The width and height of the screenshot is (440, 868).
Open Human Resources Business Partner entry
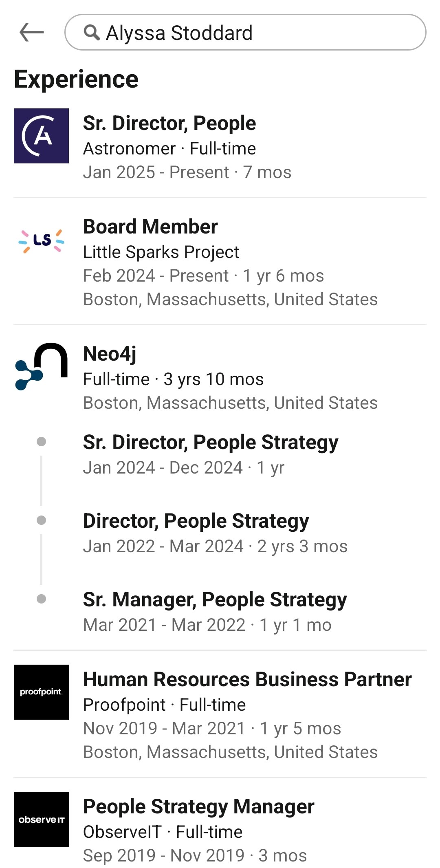247,679
